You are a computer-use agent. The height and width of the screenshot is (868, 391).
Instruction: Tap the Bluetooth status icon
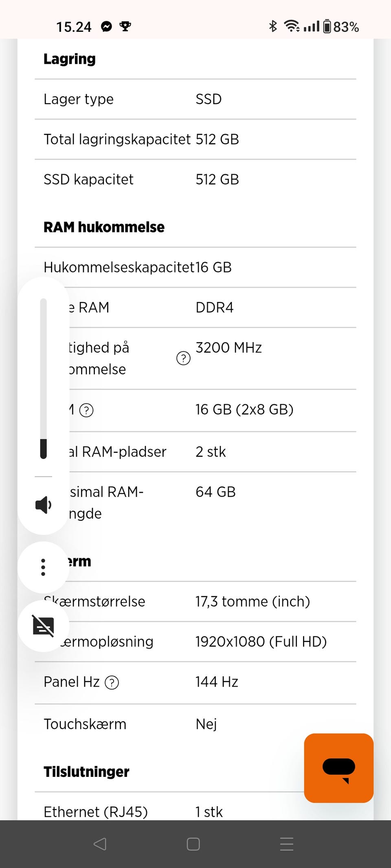coord(273,26)
